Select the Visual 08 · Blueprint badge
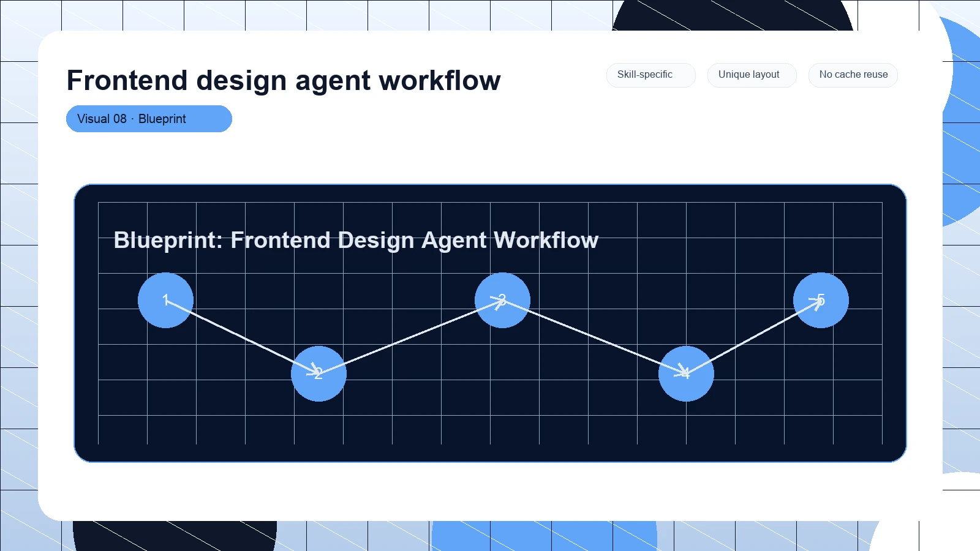Image resolution: width=980 pixels, height=551 pixels. pyautogui.click(x=149, y=119)
